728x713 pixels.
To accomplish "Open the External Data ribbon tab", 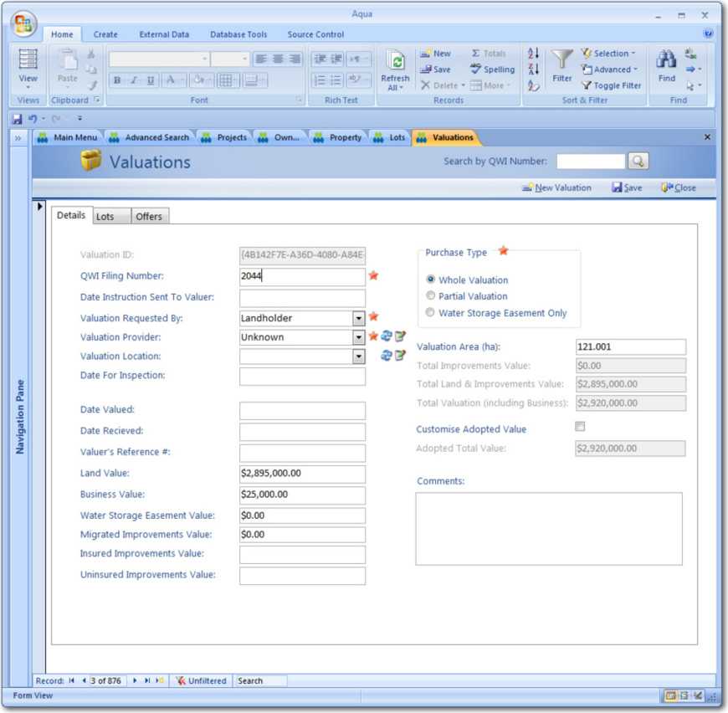I will [164, 34].
